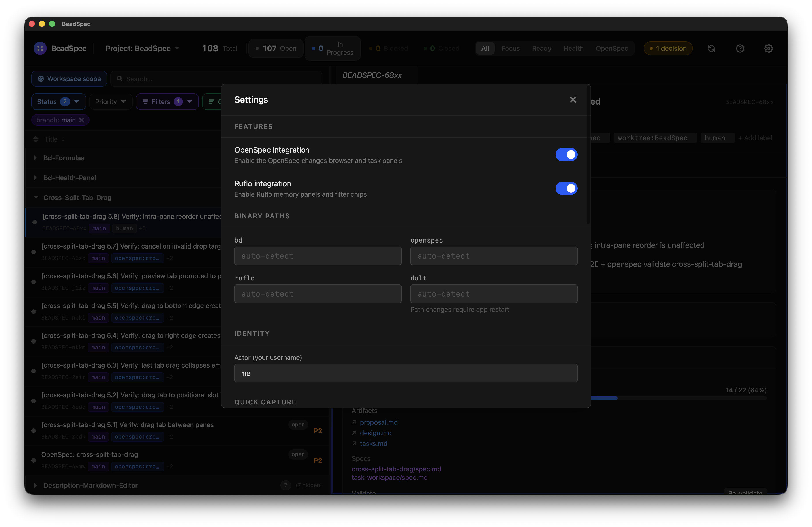Click the Filters funnel icon
The image size is (812, 527).
145,102
